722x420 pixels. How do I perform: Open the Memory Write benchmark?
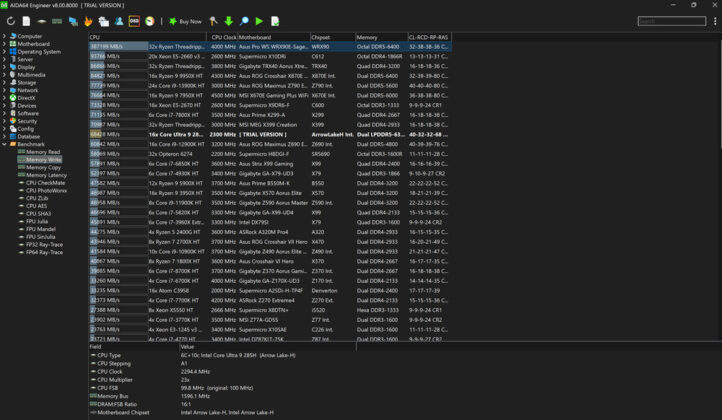(43, 160)
